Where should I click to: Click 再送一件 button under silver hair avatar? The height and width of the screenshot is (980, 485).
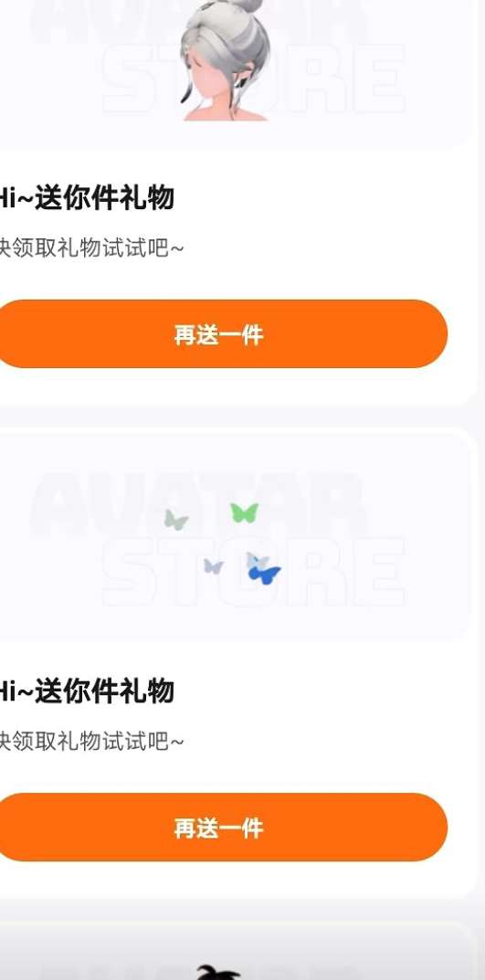coord(219,333)
